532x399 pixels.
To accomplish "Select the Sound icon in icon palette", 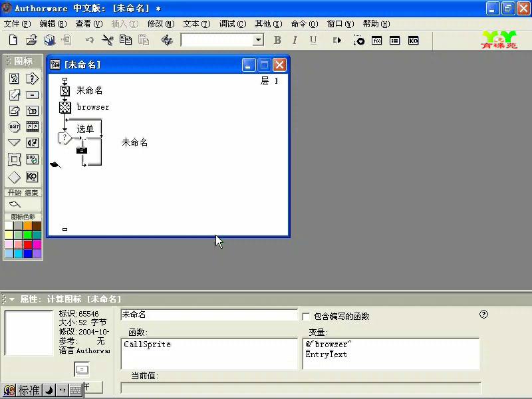I will pos(32,142).
